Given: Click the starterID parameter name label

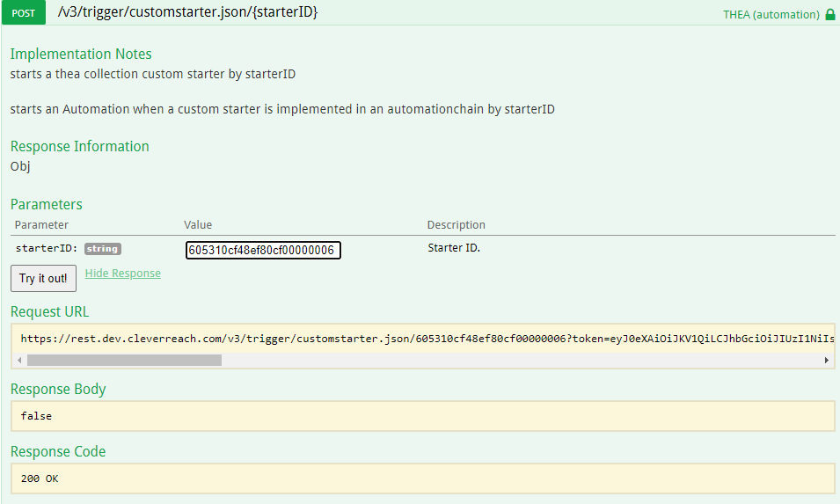Looking at the screenshot, I should click(x=47, y=249).
